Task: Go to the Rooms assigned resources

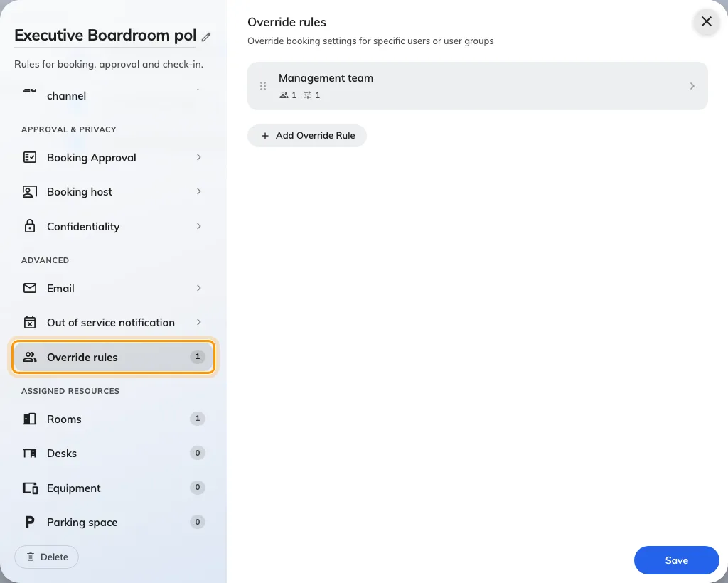Action: (x=113, y=419)
